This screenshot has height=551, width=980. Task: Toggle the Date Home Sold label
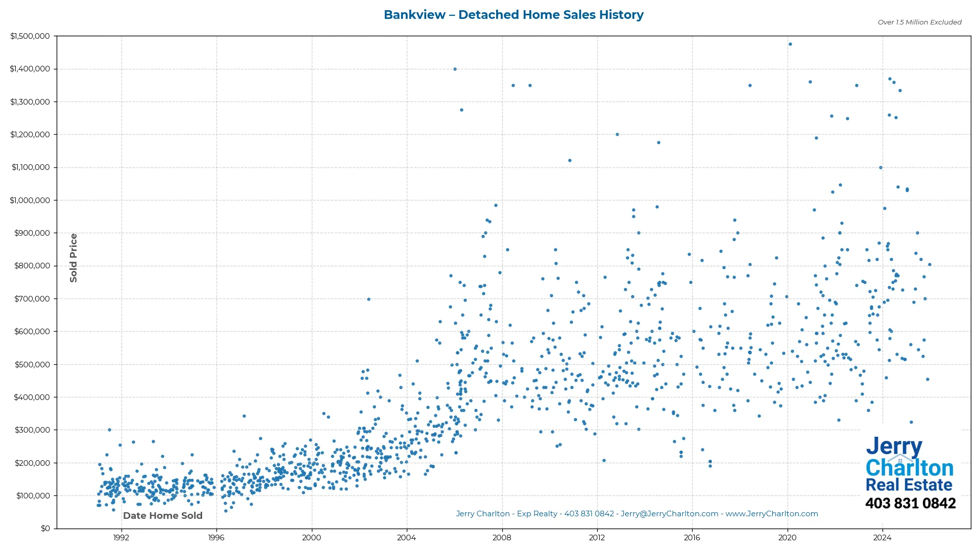[x=162, y=516]
